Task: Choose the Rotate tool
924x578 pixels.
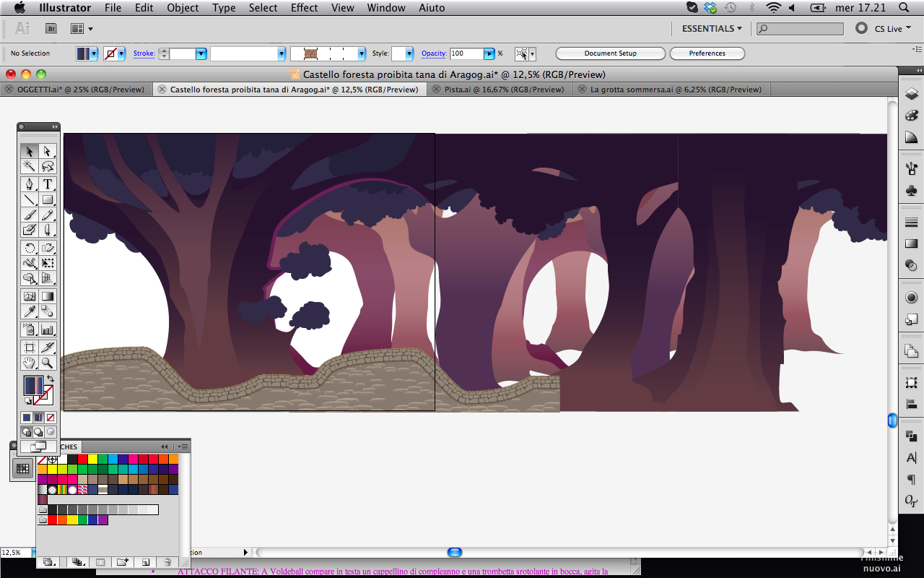Action: coord(30,248)
